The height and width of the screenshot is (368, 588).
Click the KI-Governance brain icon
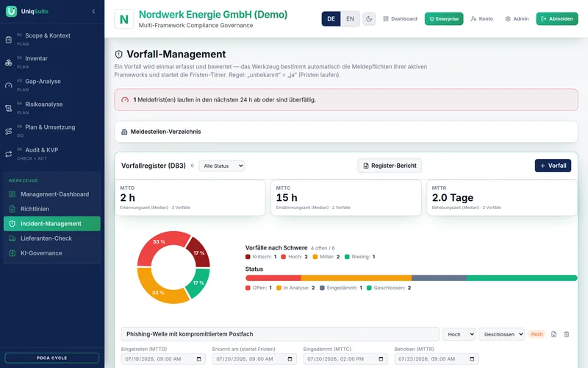pos(12,252)
